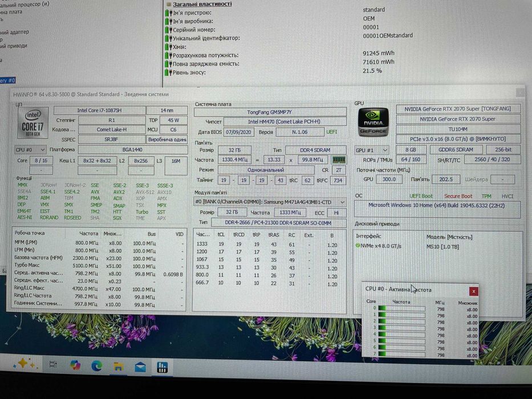Screen dimensions: 532x399
Task: Click the green NVMe status check icon
Action: pyautogui.click(x=358, y=245)
